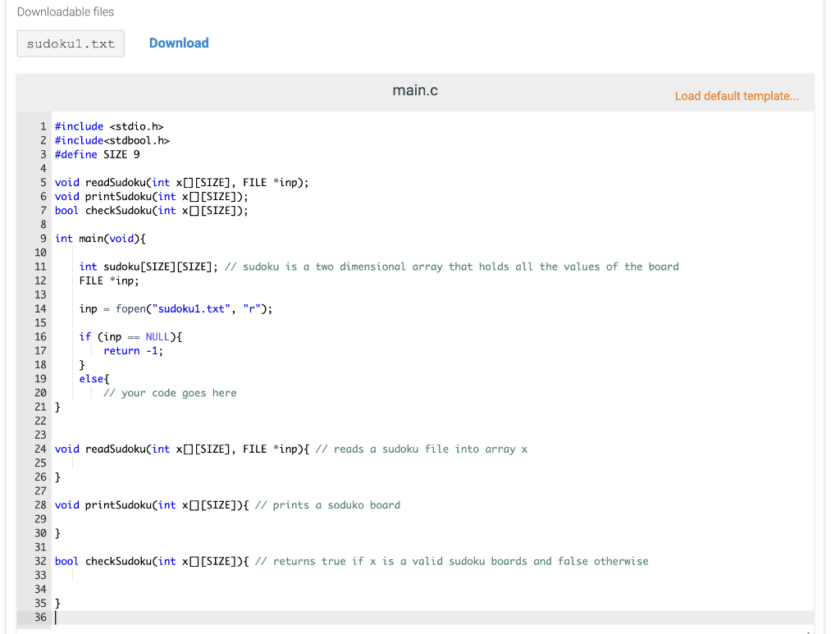
Task: Click the '#define SIZE 9' line
Action: tap(98, 154)
